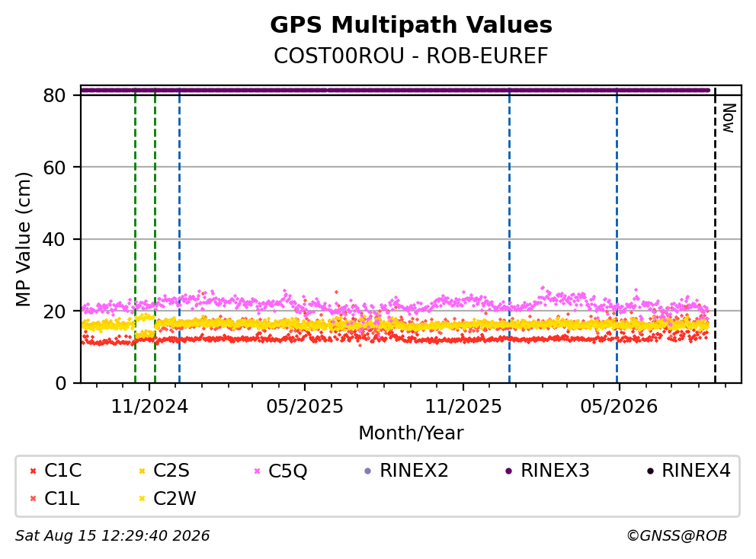Click the 11/2024 x-axis tick label
This screenshot has width=756, height=559.
click(x=149, y=407)
